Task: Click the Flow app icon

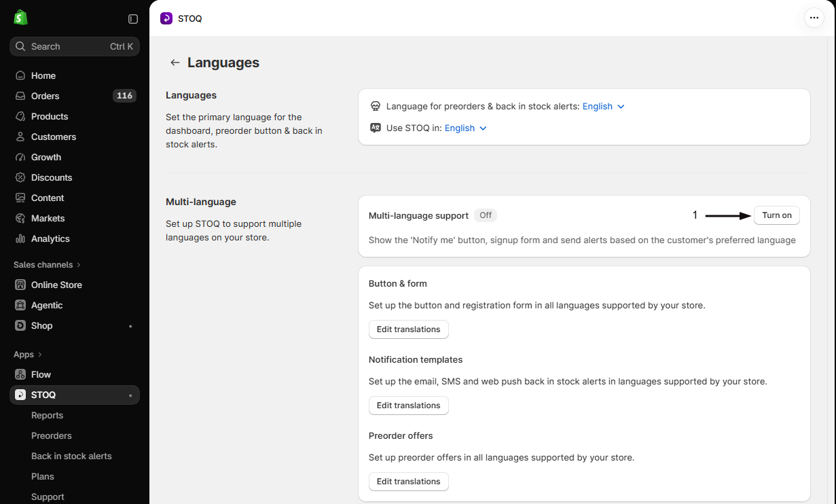Action: tap(20, 374)
